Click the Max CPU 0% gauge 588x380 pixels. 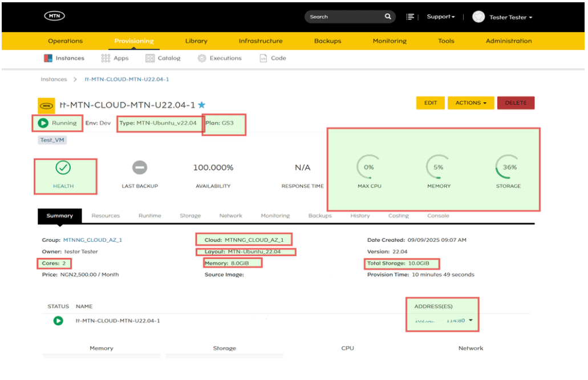pos(368,167)
